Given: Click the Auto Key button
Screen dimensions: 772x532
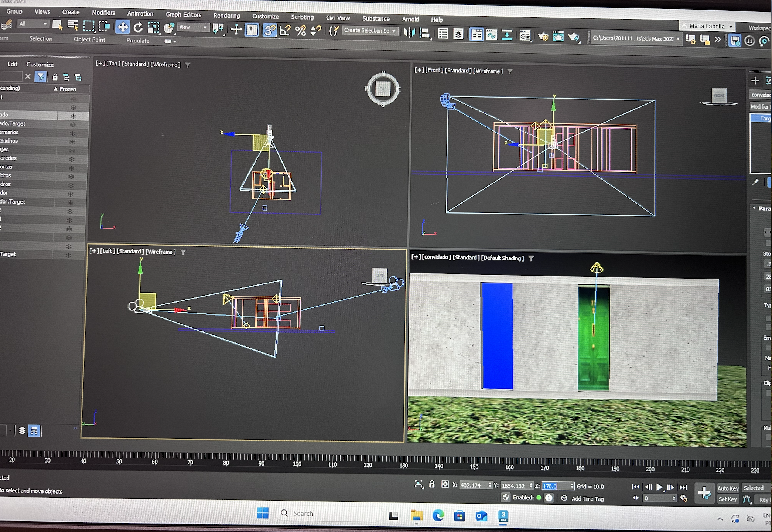Looking at the screenshot, I should pyautogui.click(x=728, y=488).
